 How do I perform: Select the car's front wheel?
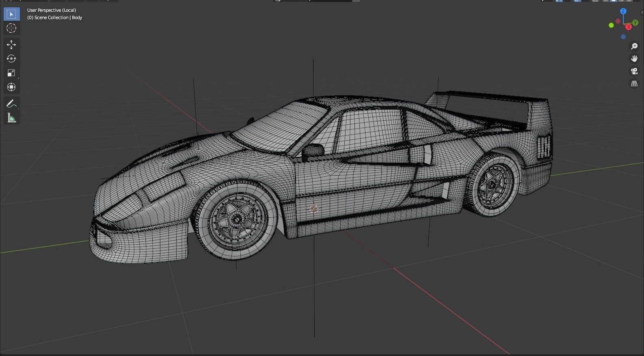click(x=236, y=219)
